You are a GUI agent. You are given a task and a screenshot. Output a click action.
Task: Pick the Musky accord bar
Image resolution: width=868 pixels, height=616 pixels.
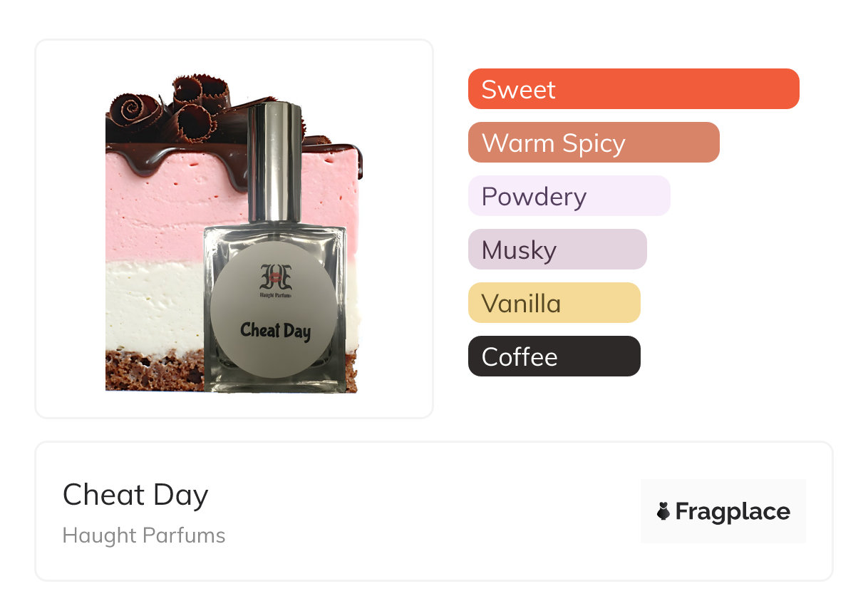(x=557, y=250)
